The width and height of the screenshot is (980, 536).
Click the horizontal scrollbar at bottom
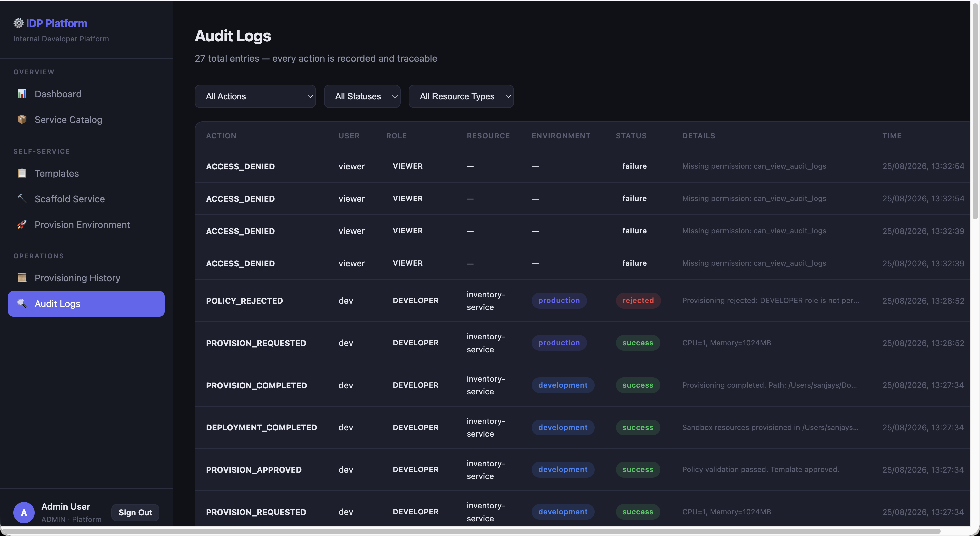(x=472, y=531)
